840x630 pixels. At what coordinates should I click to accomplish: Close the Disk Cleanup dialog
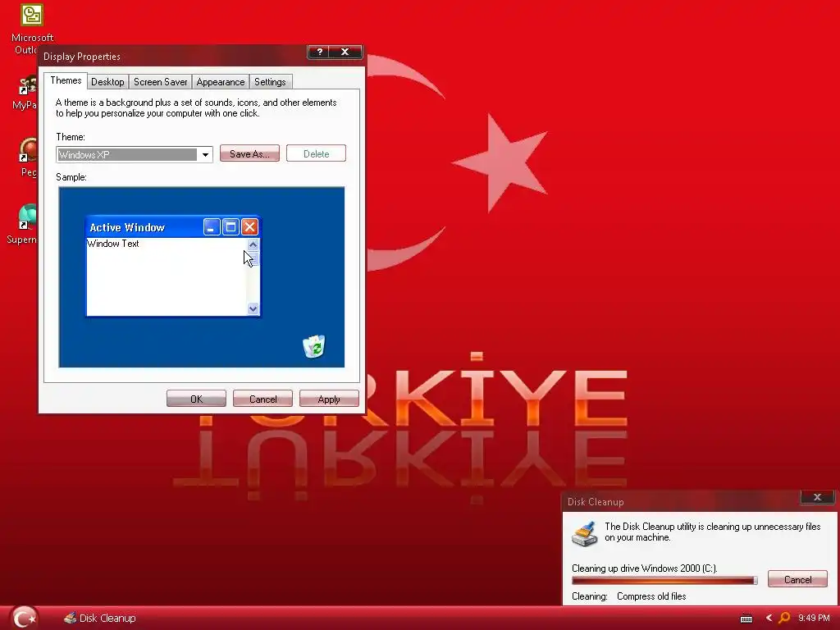[818, 497]
